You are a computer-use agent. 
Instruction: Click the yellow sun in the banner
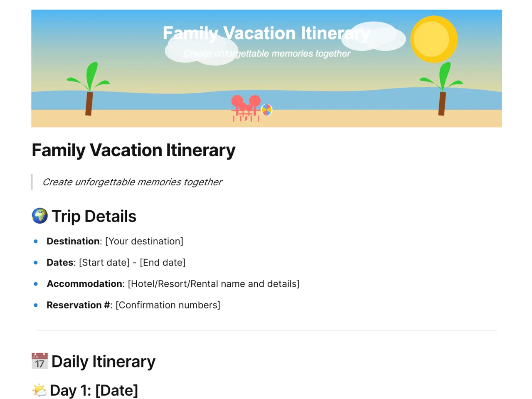click(434, 39)
